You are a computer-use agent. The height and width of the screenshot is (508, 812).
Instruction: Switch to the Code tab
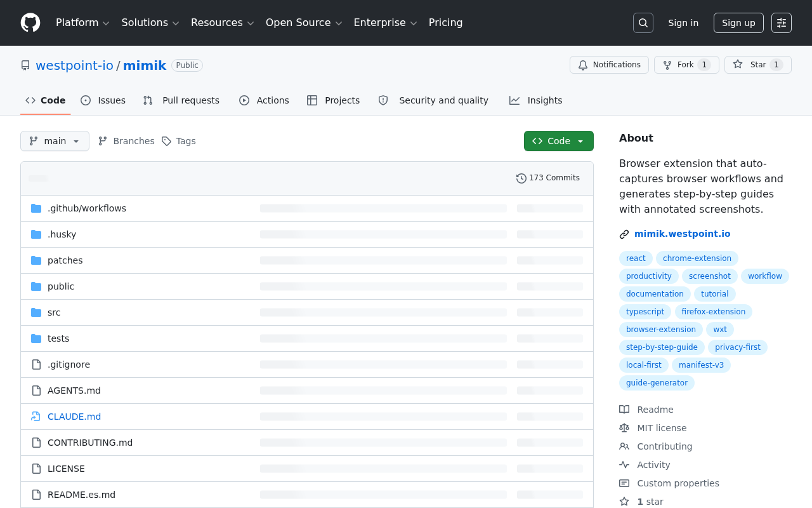pos(46,100)
